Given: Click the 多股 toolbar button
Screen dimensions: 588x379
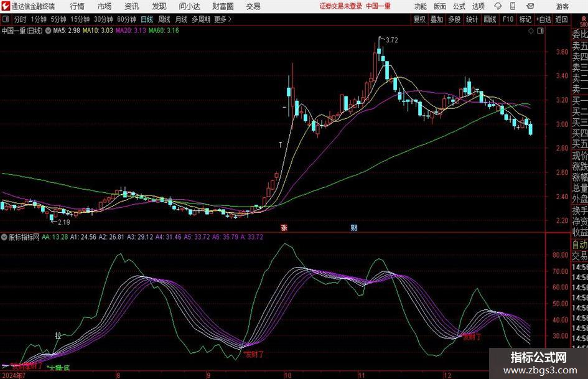Looking at the screenshot, I should [454, 19].
